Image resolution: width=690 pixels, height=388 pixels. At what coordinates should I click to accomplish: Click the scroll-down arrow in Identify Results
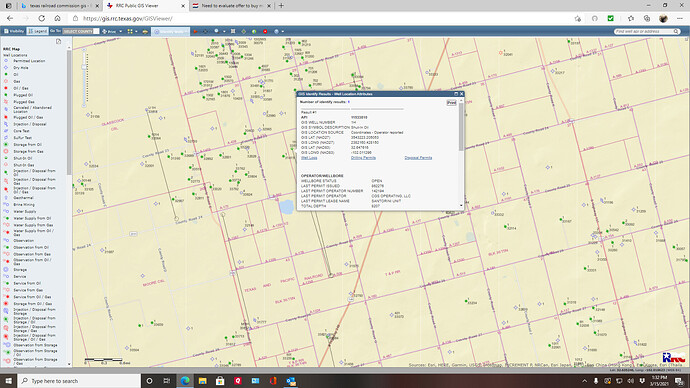pos(461,205)
